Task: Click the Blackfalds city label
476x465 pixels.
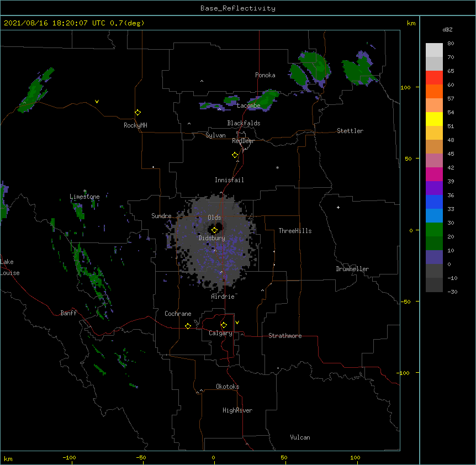Action: pos(244,123)
